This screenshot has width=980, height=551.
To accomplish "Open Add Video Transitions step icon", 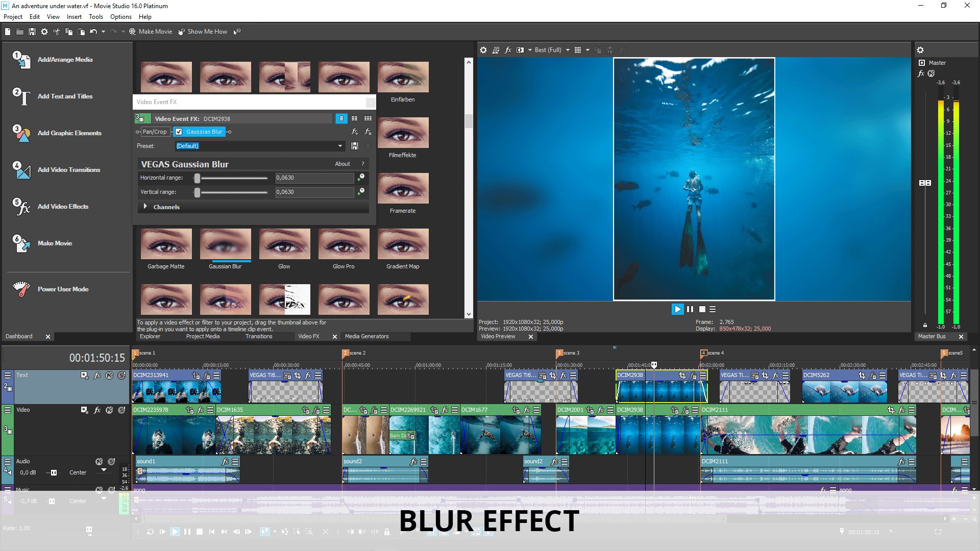I will tap(21, 170).
